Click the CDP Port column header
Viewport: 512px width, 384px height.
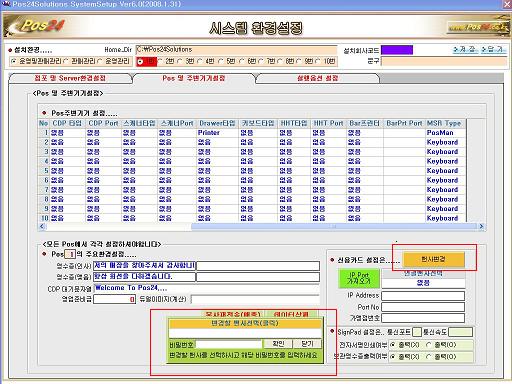[x=103, y=123]
